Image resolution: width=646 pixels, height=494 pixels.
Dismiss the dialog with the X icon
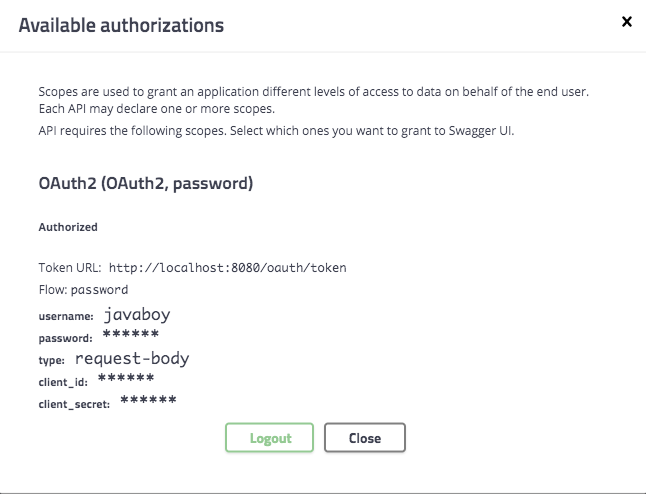(627, 21)
